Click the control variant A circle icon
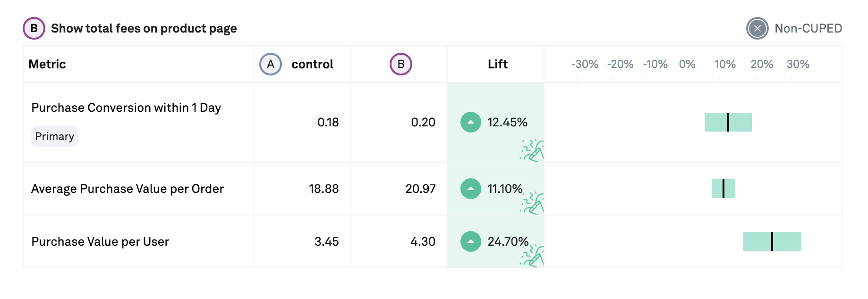This screenshot has width=868, height=299. (x=271, y=64)
